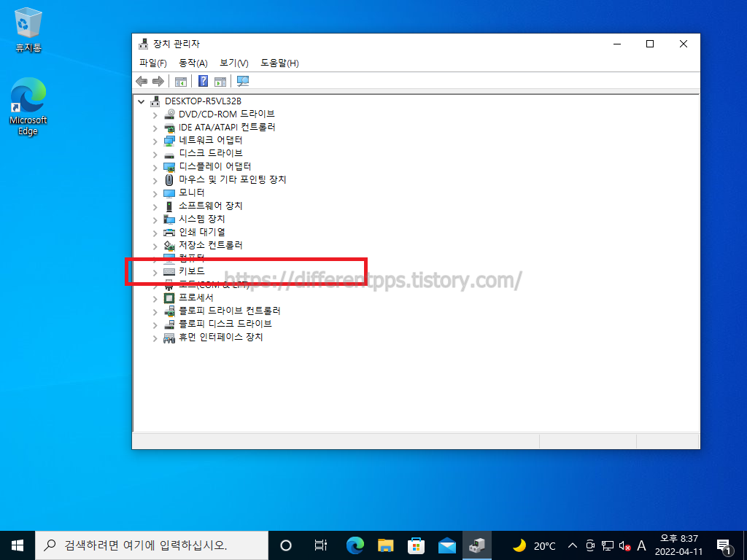
Task: Select the 플로피 드라이브 컨트롤러 text label
Action: point(230,311)
